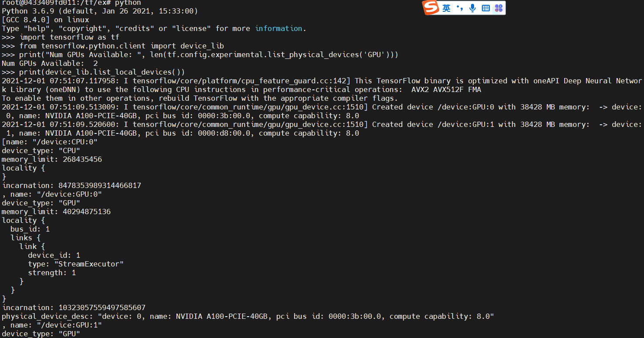
Task: Select the '/device:GPU:0' device name text
Action: coord(71,194)
